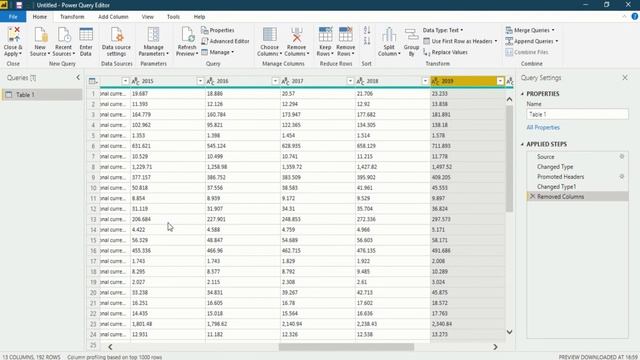The height and width of the screenshot is (360, 640).
Task: Click the Close & Apply icon
Action: click(x=13, y=35)
